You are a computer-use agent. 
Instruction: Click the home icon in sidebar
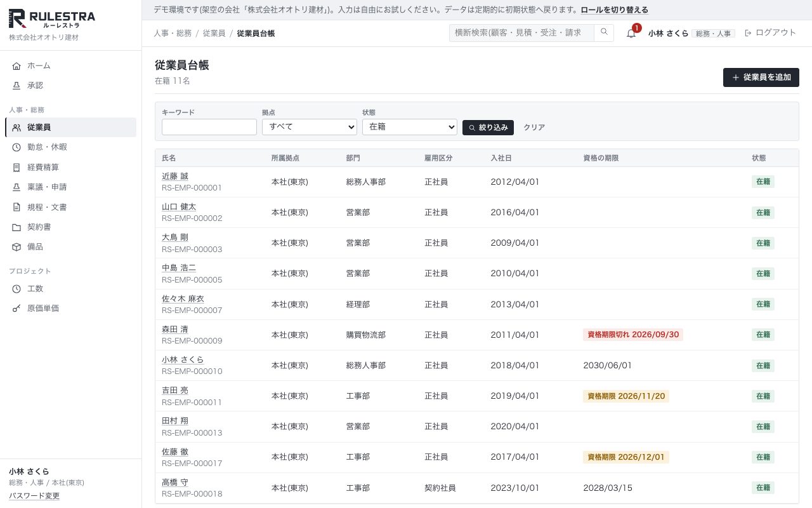click(16, 66)
